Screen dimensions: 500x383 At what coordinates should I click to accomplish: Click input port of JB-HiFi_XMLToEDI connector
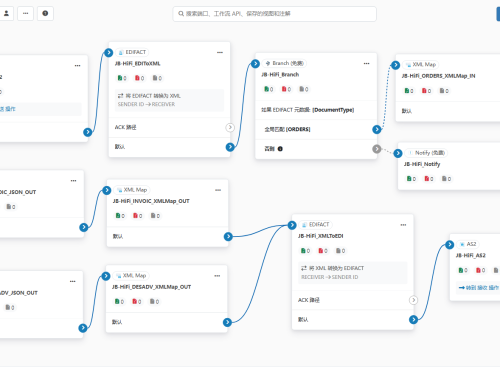coord(292,225)
